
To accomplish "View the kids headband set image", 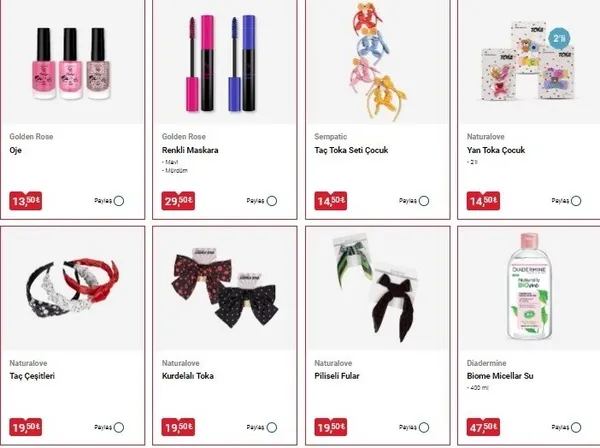I will click(x=378, y=61).
